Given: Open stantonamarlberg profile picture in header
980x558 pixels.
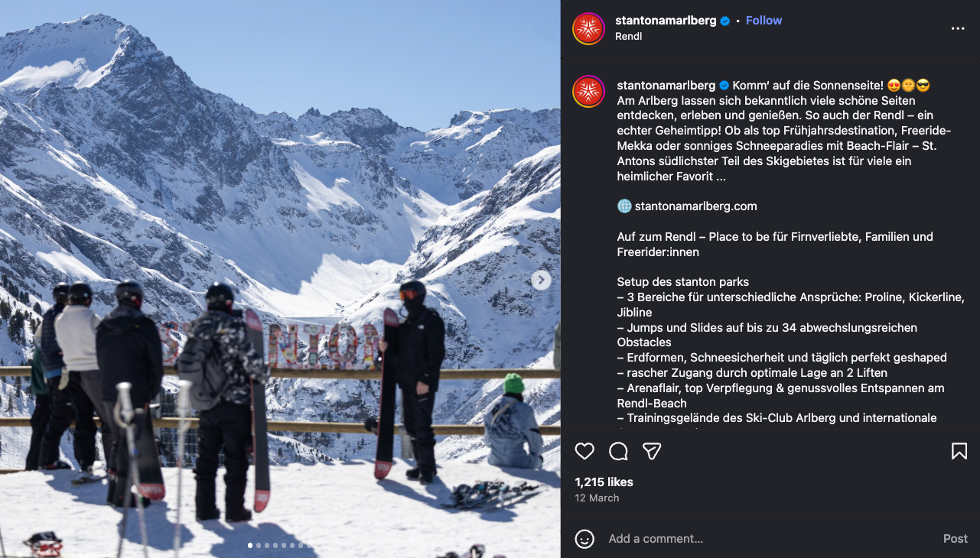Looking at the screenshot, I should [588, 28].
